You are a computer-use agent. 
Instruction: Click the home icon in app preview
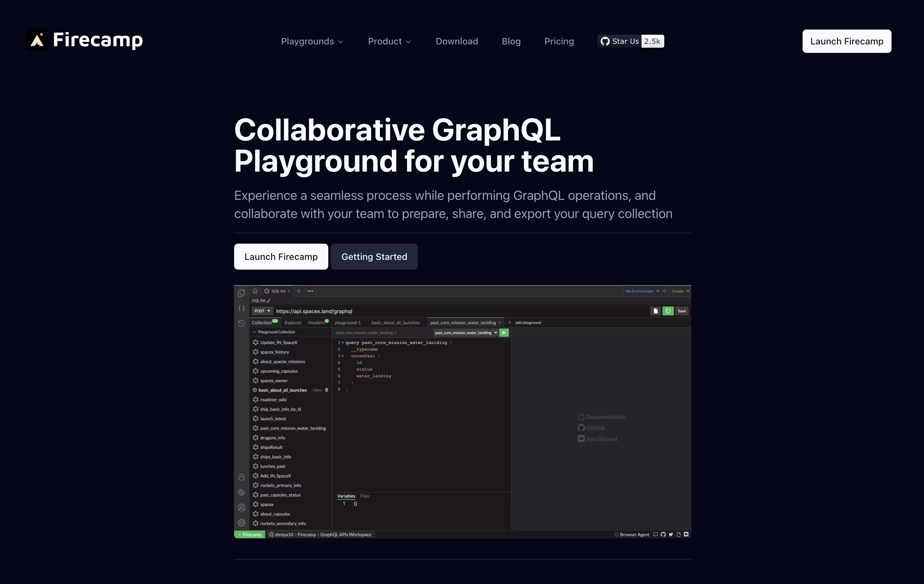click(x=255, y=291)
